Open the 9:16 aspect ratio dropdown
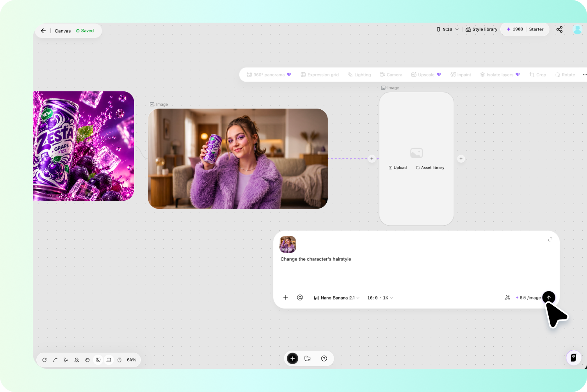This screenshot has height=392, width=587. tap(448, 29)
